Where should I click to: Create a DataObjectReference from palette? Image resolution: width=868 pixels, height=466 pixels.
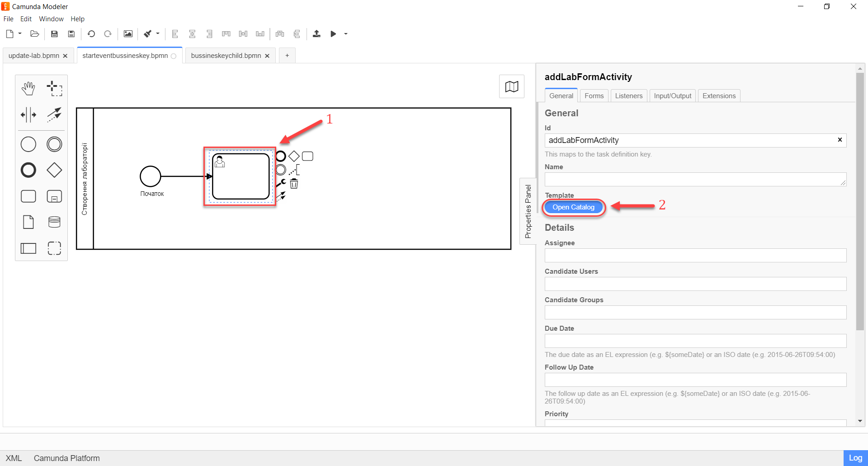(x=28, y=222)
